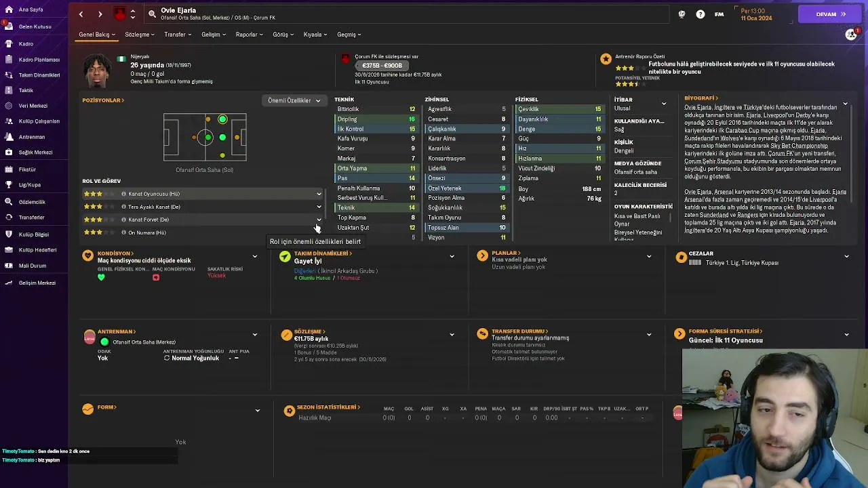The height and width of the screenshot is (488, 868).
Task: Open the POZİSYONLAR heading link
Action: click(x=103, y=100)
